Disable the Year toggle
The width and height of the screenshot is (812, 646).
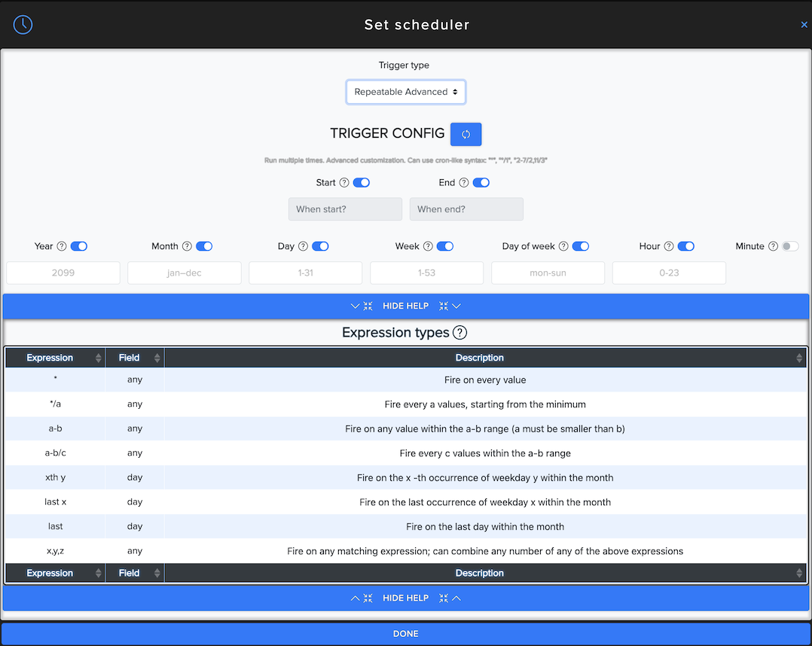(79, 245)
